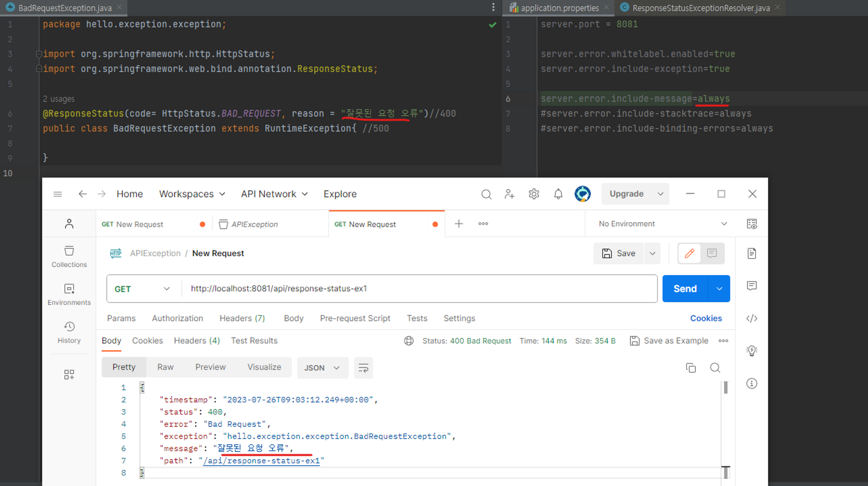Switch response view to Preview
This screenshot has height=486, width=868.
point(210,367)
